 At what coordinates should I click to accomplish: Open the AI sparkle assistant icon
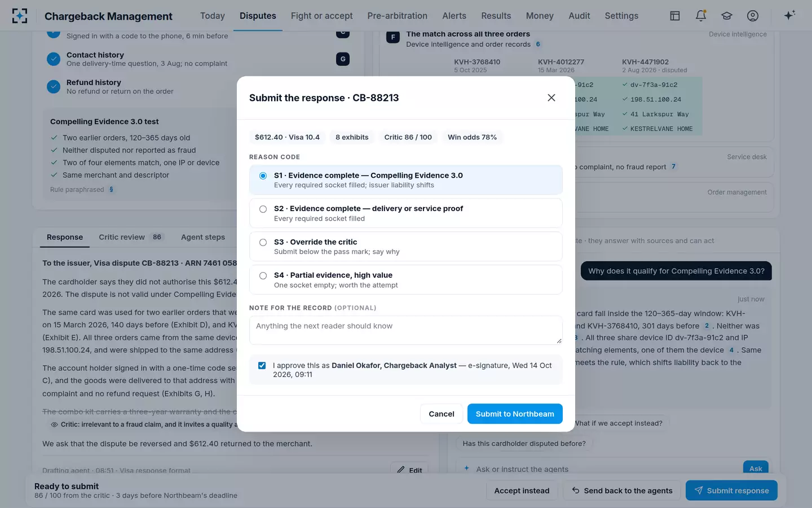[x=789, y=15]
